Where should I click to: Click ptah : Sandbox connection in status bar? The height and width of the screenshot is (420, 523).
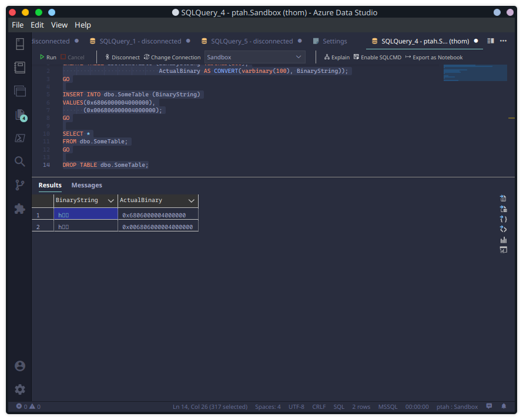(x=457, y=406)
